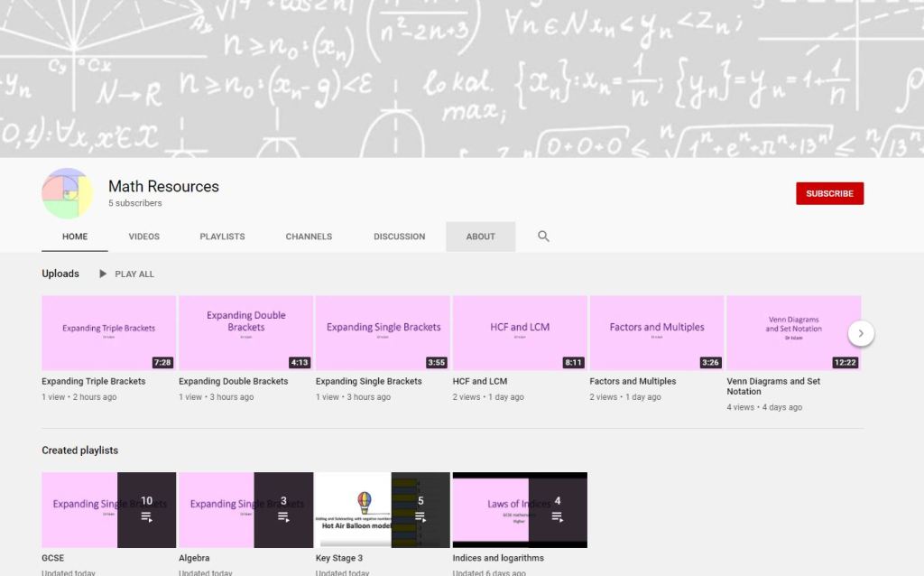Open the HCF and LCM video thumbnail

point(520,332)
